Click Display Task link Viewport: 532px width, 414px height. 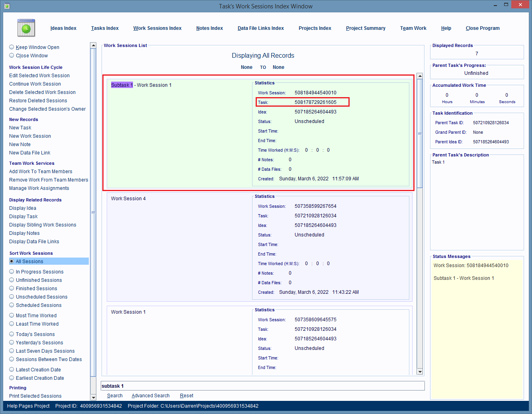tap(23, 217)
